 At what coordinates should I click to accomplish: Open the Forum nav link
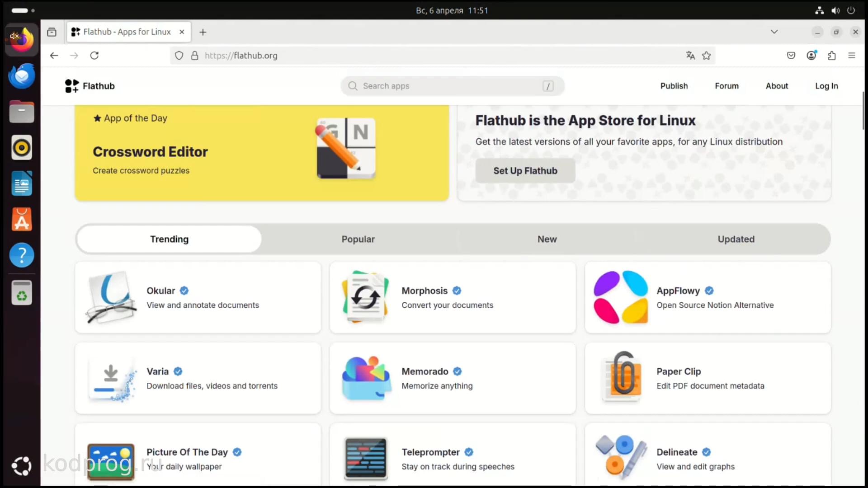click(726, 86)
